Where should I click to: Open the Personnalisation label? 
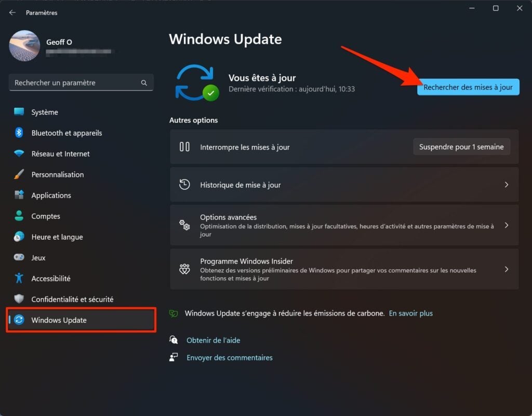point(58,175)
